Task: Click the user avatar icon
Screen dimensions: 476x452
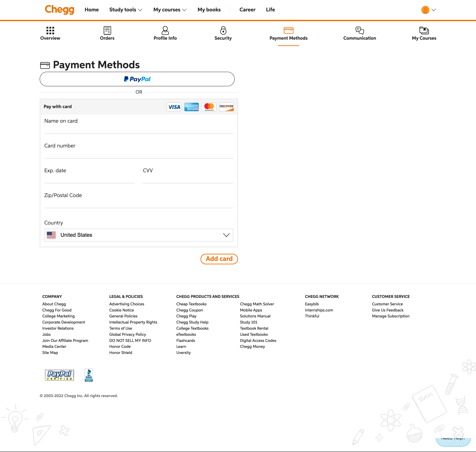Action: point(425,10)
